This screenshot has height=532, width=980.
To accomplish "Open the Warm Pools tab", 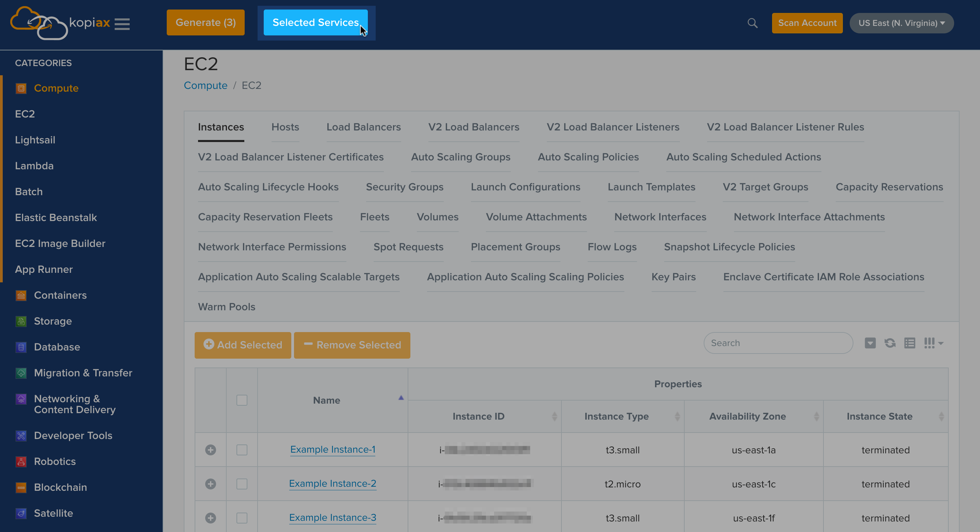I will (226, 307).
